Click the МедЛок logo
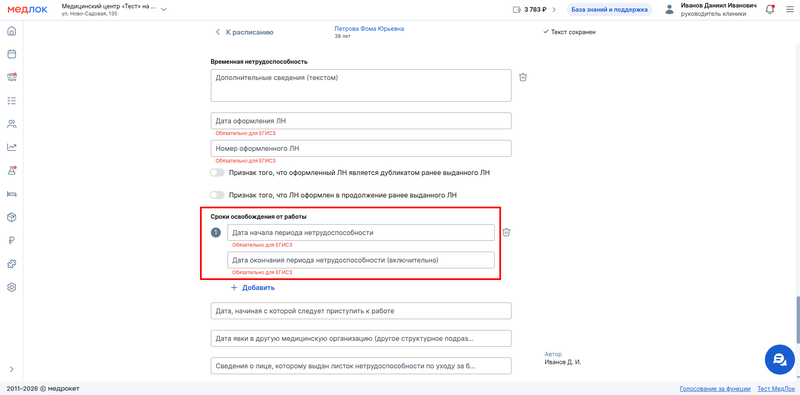 (27, 9)
